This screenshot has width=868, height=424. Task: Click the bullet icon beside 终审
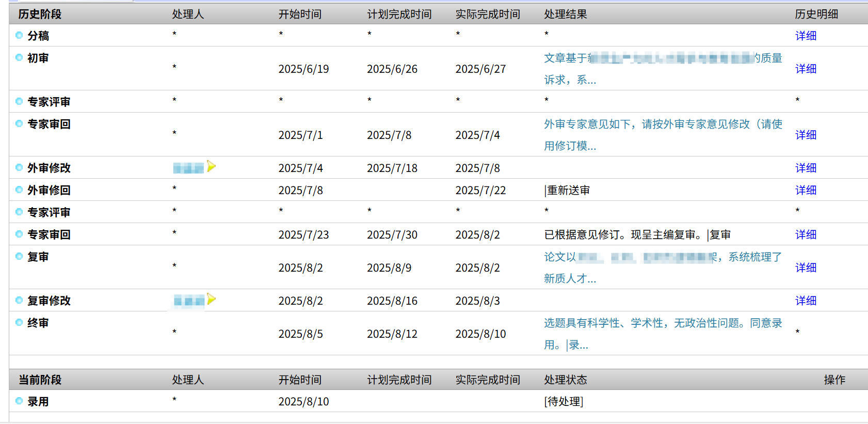click(19, 322)
